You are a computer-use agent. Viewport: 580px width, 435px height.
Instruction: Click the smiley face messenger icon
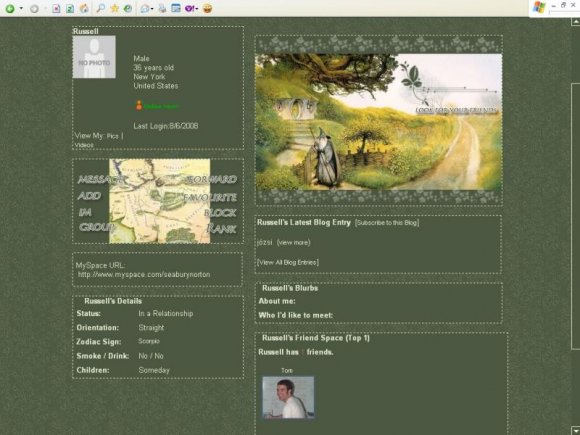207,9
